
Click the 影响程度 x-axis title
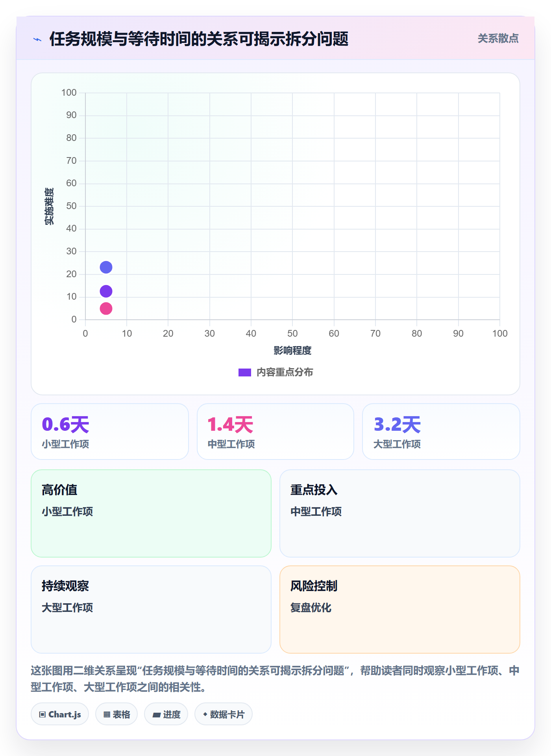292,350
